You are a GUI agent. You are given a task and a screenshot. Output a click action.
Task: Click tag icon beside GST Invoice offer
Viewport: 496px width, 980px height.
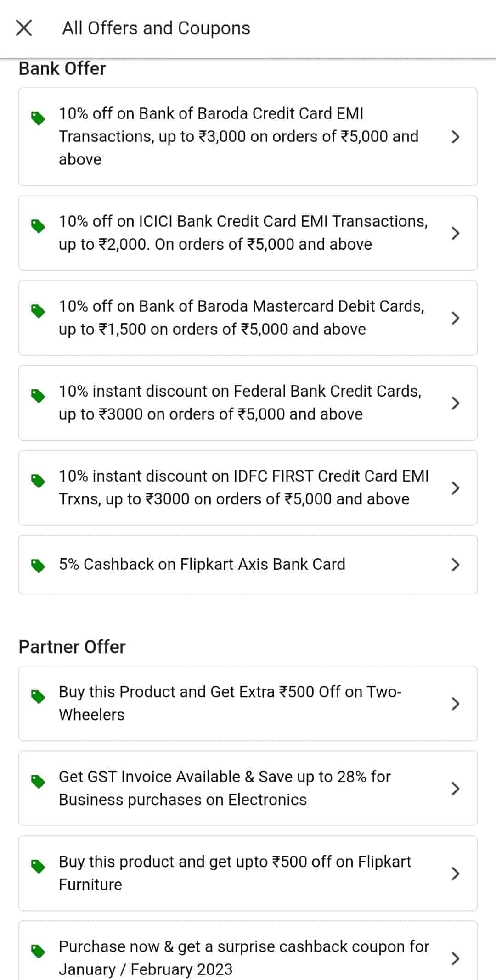click(38, 781)
